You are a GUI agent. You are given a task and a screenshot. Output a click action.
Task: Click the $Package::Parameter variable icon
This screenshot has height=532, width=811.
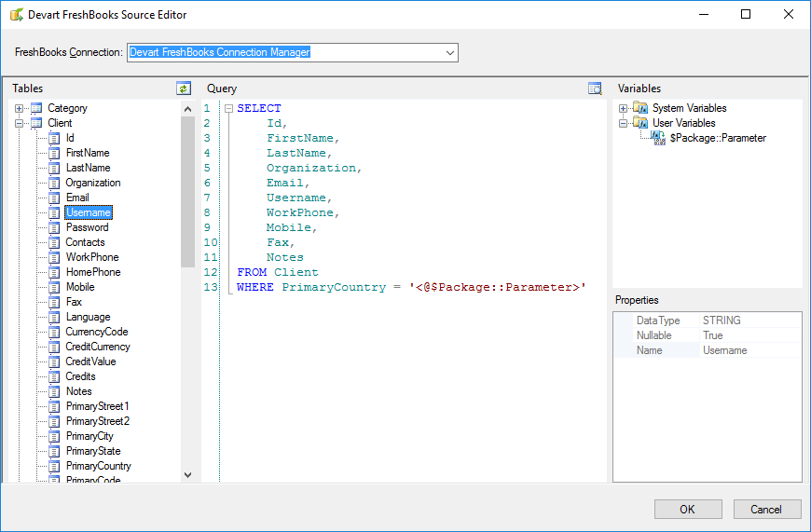click(658, 138)
